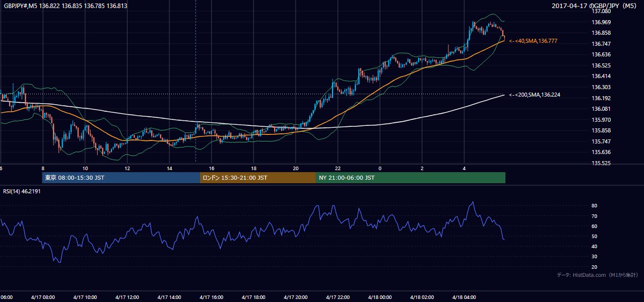This screenshot has width=644, height=302.
Task: Click hour label 10 below price chart
Action: pos(85,168)
